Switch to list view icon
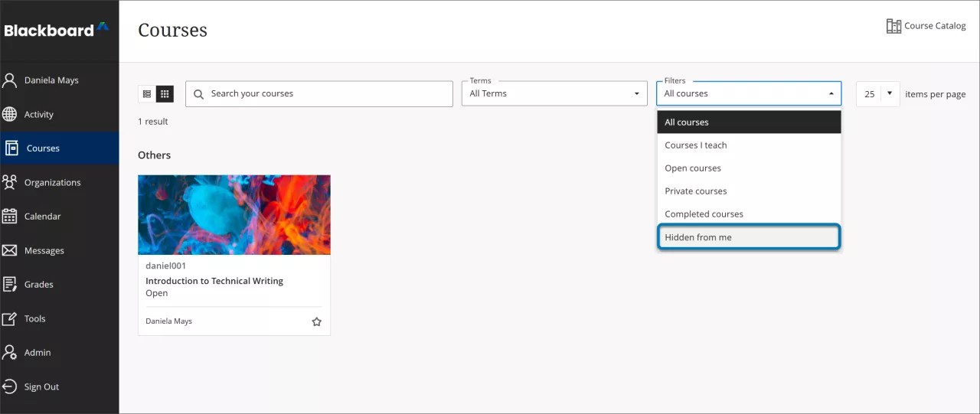Screen dimensions: 980x414 pyautogui.click(x=147, y=94)
